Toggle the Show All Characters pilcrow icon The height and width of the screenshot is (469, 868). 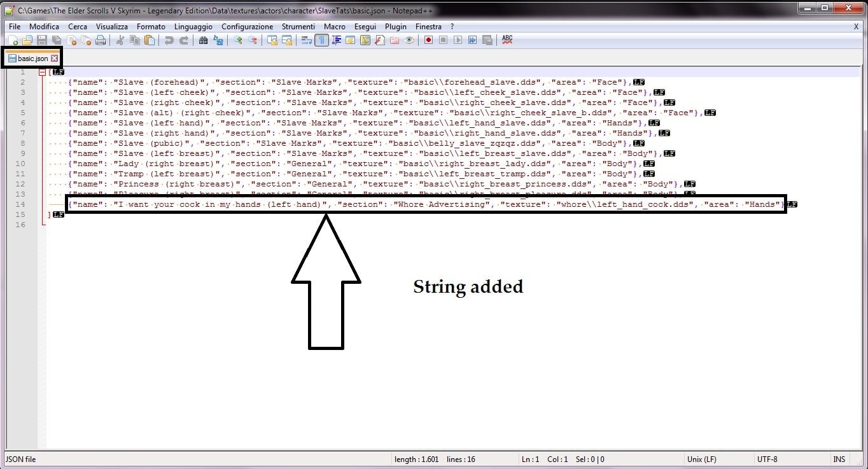pyautogui.click(x=322, y=40)
